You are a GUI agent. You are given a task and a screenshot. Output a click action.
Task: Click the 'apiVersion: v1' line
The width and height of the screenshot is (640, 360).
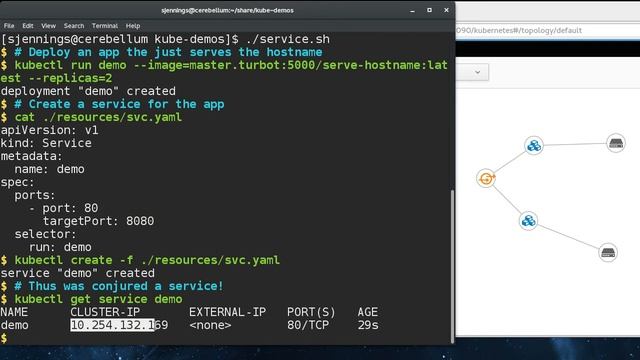click(x=49, y=130)
